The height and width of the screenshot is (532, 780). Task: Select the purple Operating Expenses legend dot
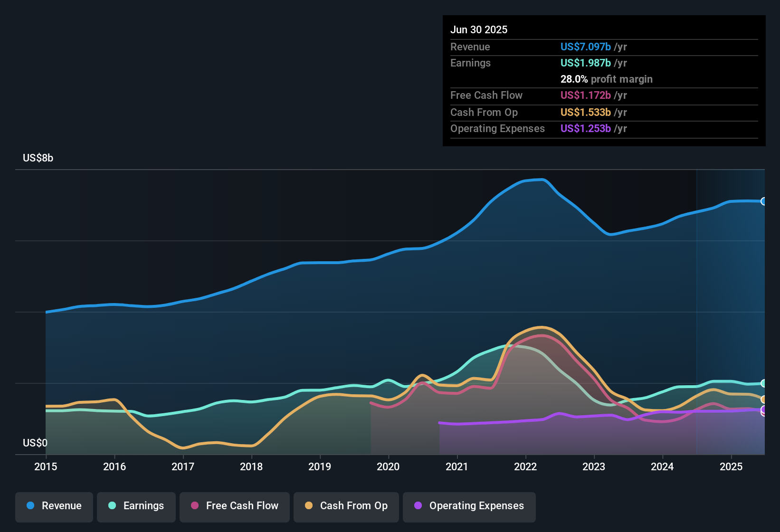pos(418,506)
